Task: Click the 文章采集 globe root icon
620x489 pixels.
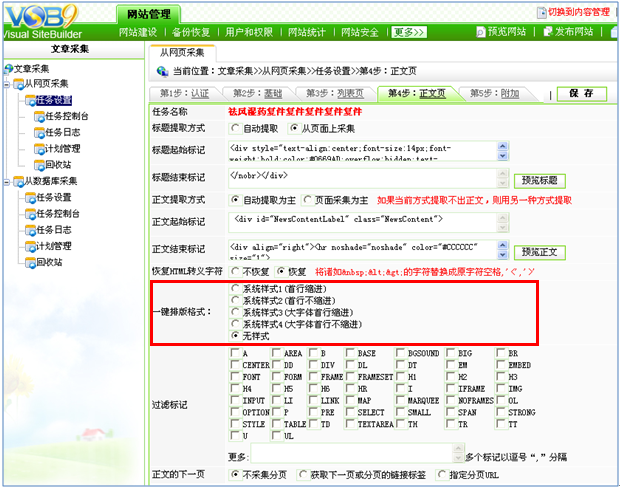Action: 8,69
